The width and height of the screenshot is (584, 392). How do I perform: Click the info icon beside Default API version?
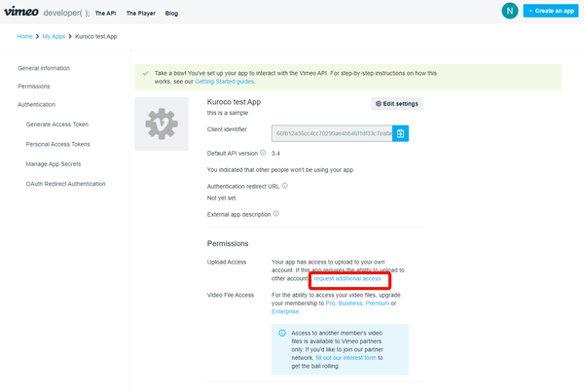click(x=263, y=153)
